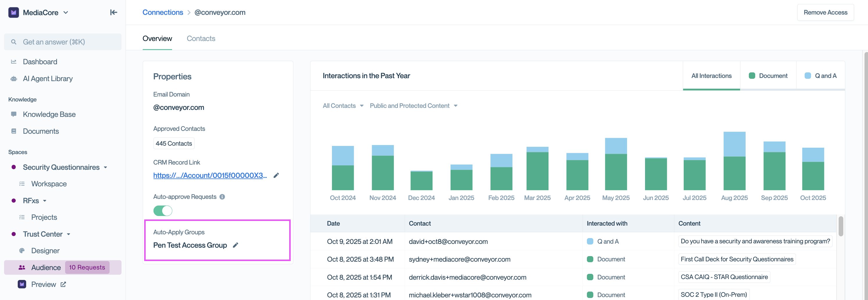868x300 pixels.
Task: Click the purple dot beside Security Questionnaires
Action: pyautogui.click(x=14, y=167)
